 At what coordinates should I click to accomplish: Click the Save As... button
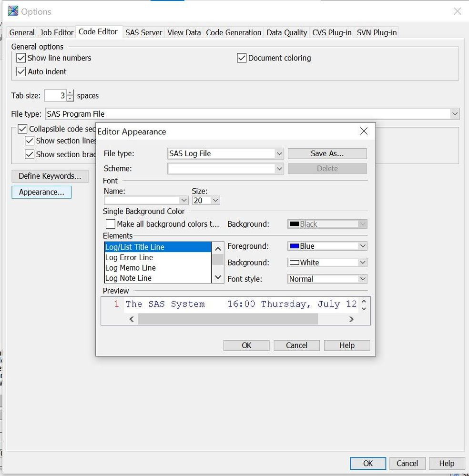pyautogui.click(x=327, y=153)
